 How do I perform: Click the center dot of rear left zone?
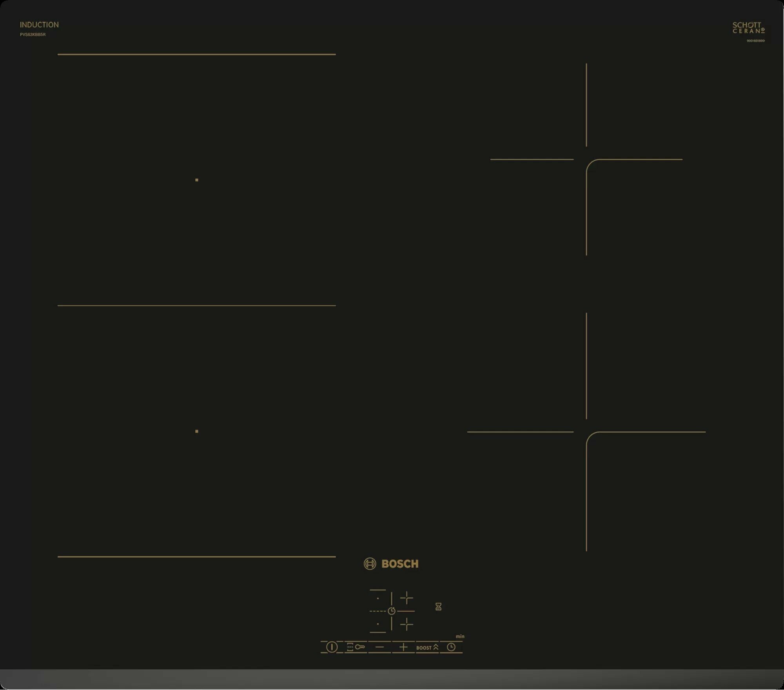[x=197, y=180]
